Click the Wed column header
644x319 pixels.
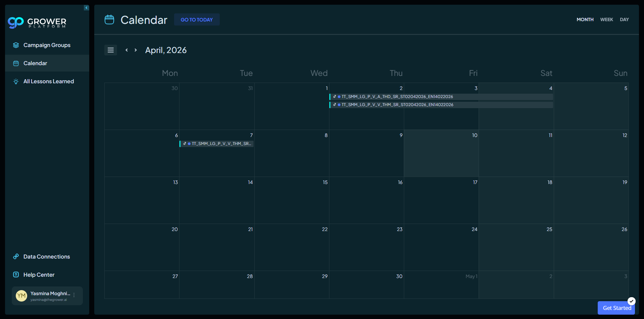(319, 73)
